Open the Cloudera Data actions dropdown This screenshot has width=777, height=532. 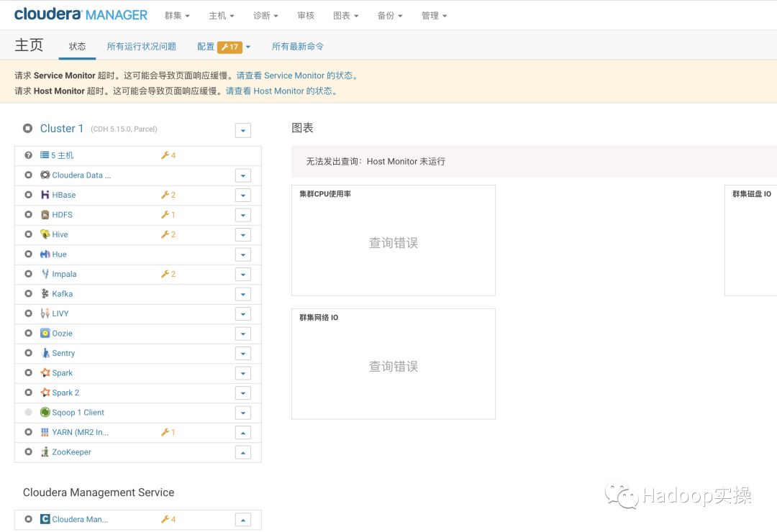click(243, 175)
